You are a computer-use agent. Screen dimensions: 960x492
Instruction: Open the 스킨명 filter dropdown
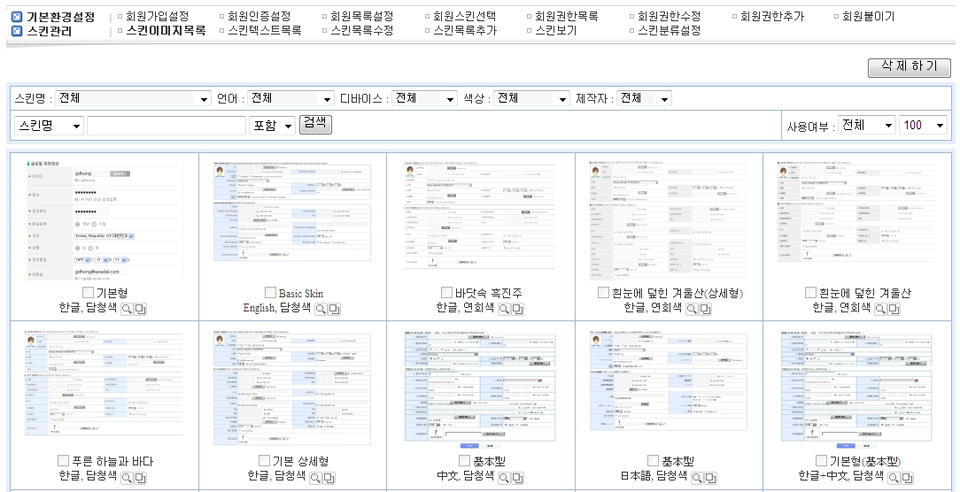(x=133, y=98)
